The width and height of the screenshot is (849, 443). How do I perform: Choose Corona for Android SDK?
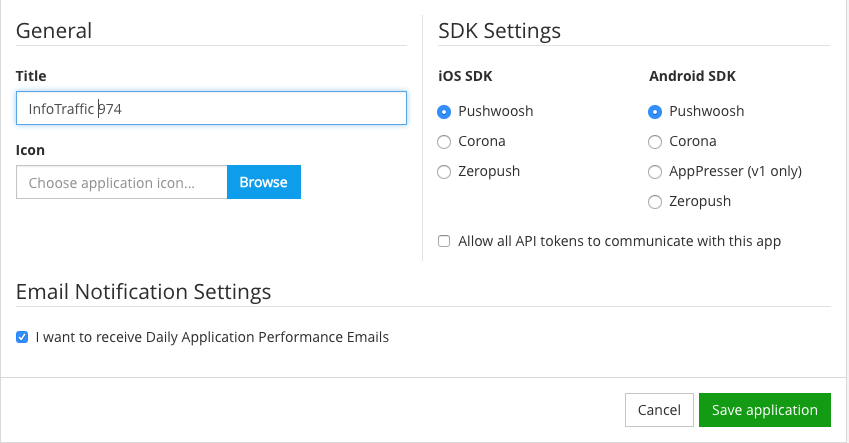pos(655,141)
